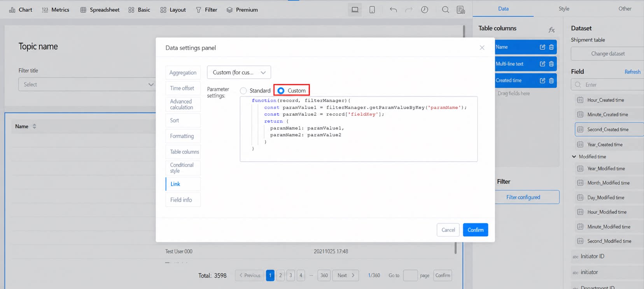Edit the Multi-line text column icon

coord(542,64)
